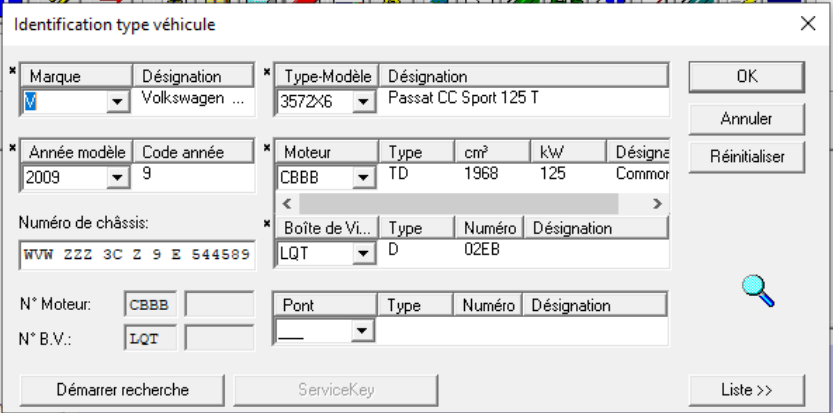This screenshot has height=413, width=833.
Task: Open the Liste >> button
Action: click(x=747, y=390)
